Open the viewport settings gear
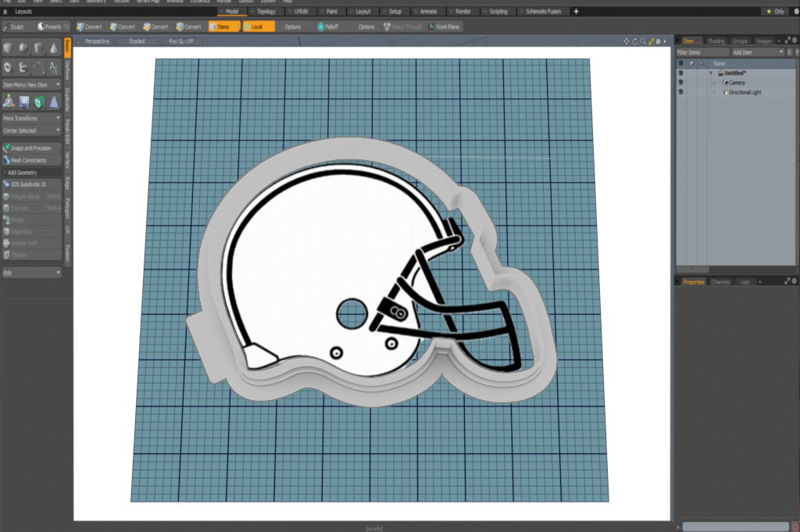The image size is (800, 532). point(659,41)
